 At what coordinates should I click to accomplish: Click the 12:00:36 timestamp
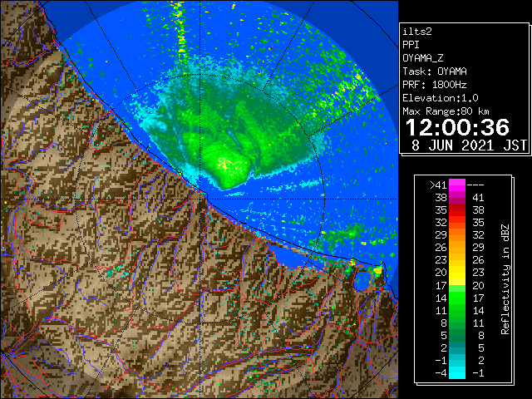click(x=457, y=127)
